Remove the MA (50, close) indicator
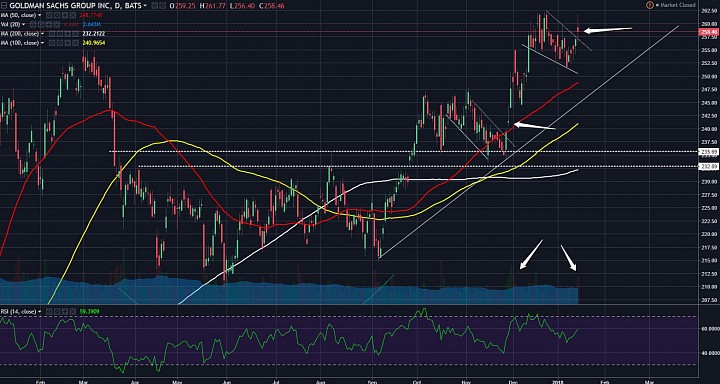Screen dimensions: 720x384 [x=73, y=15]
